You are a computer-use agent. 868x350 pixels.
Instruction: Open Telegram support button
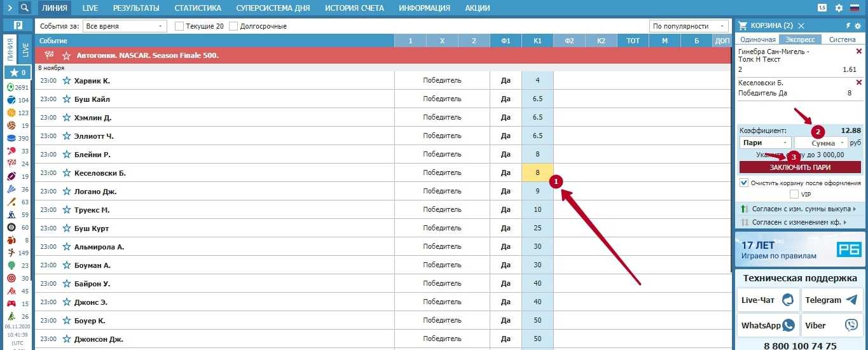click(832, 300)
